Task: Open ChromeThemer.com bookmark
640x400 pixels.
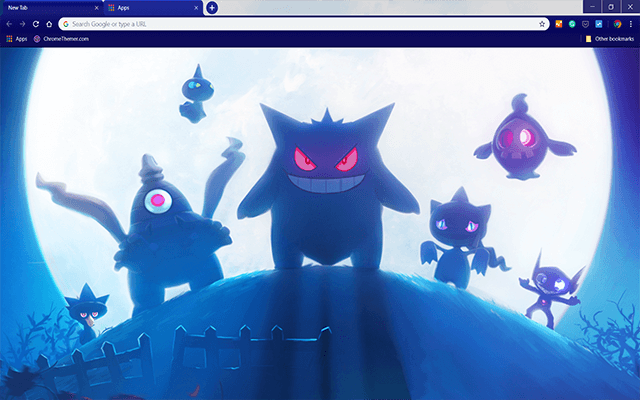Action: coord(61,39)
